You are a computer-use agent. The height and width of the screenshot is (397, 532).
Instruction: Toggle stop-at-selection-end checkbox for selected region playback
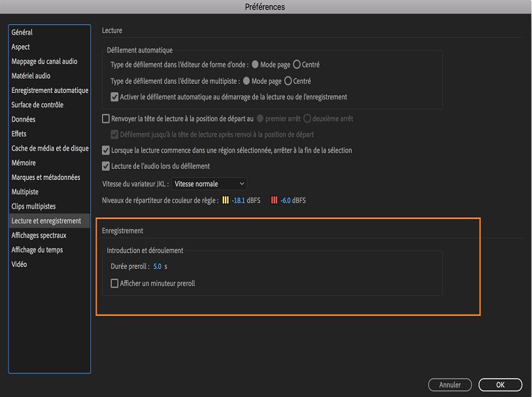pyautogui.click(x=107, y=150)
